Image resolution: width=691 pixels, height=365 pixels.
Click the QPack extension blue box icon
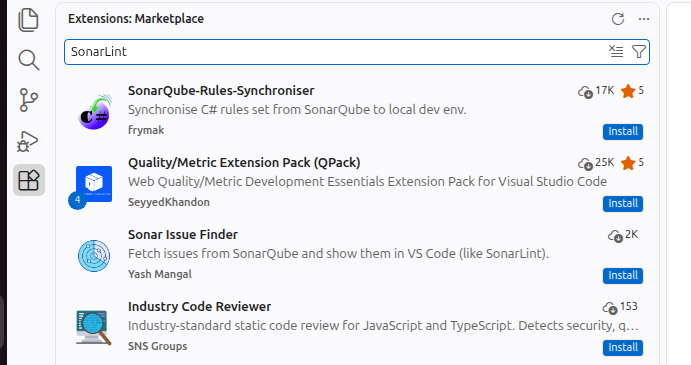(x=94, y=184)
